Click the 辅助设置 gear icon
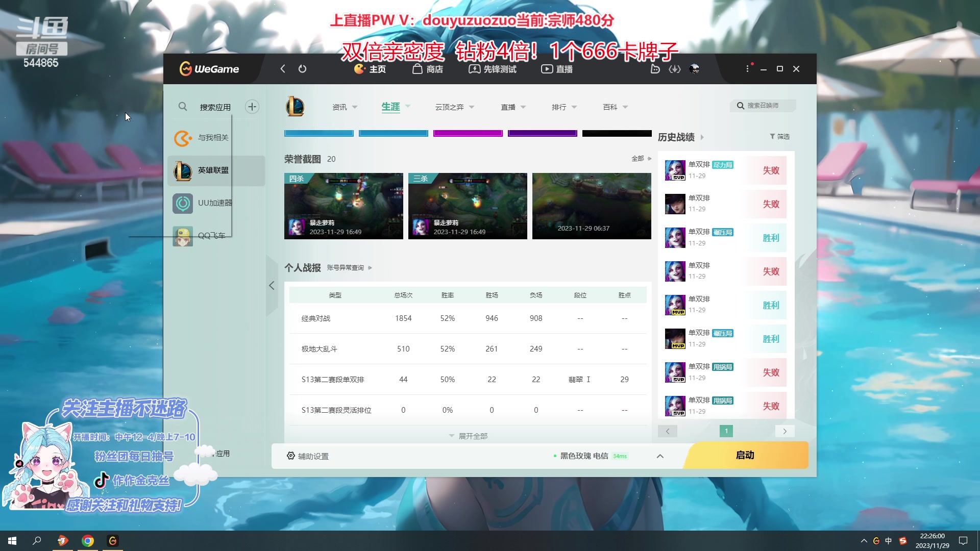The image size is (980, 551). 291,456
